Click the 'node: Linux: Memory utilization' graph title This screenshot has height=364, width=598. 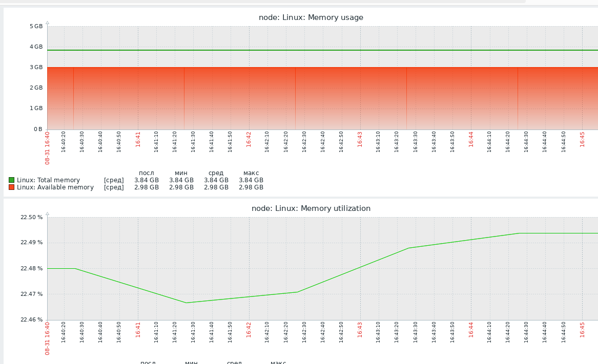[311, 208]
